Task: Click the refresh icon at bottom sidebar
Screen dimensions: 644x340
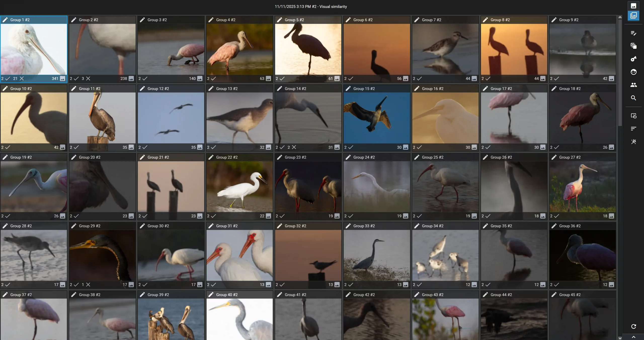Action: click(x=634, y=326)
